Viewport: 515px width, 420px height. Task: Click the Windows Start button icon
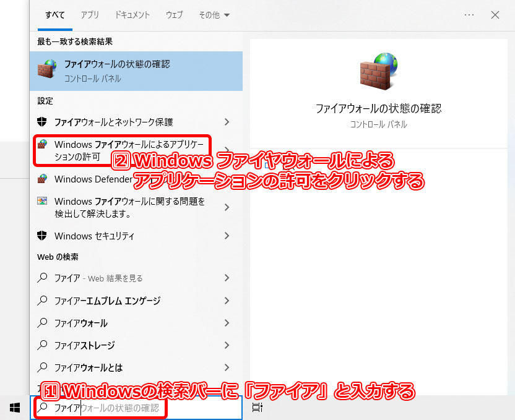tap(15, 407)
